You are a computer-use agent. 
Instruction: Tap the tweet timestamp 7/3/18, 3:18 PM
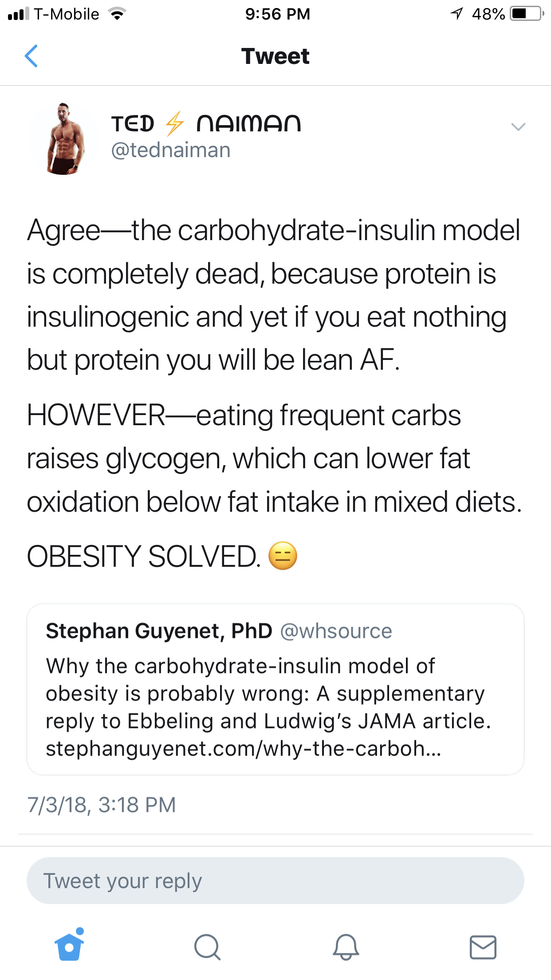pyautogui.click(x=102, y=805)
